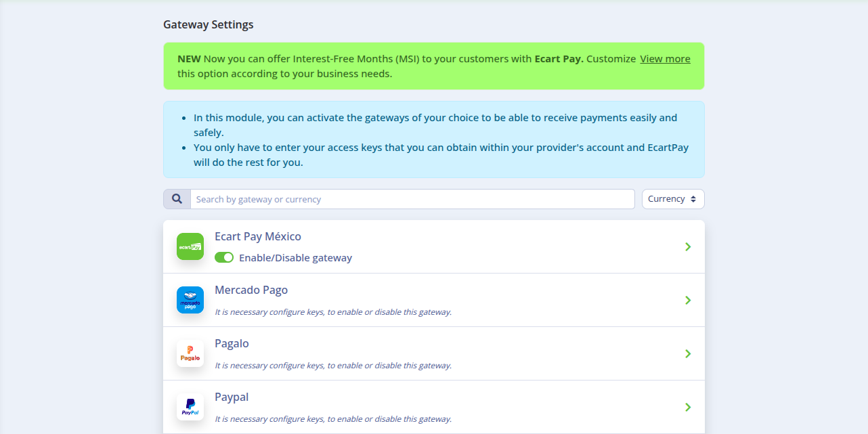Click the bullet about activating gateways

coord(435,125)
